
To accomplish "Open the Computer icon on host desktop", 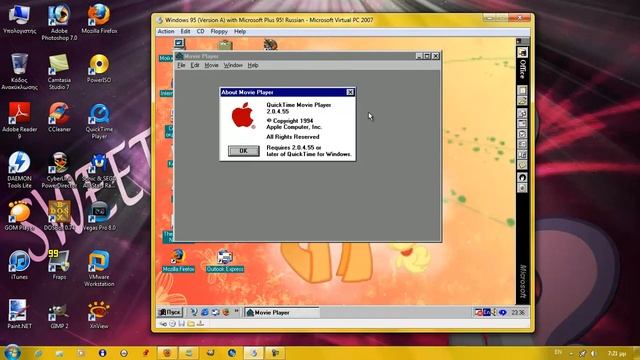I will (19, 18).
